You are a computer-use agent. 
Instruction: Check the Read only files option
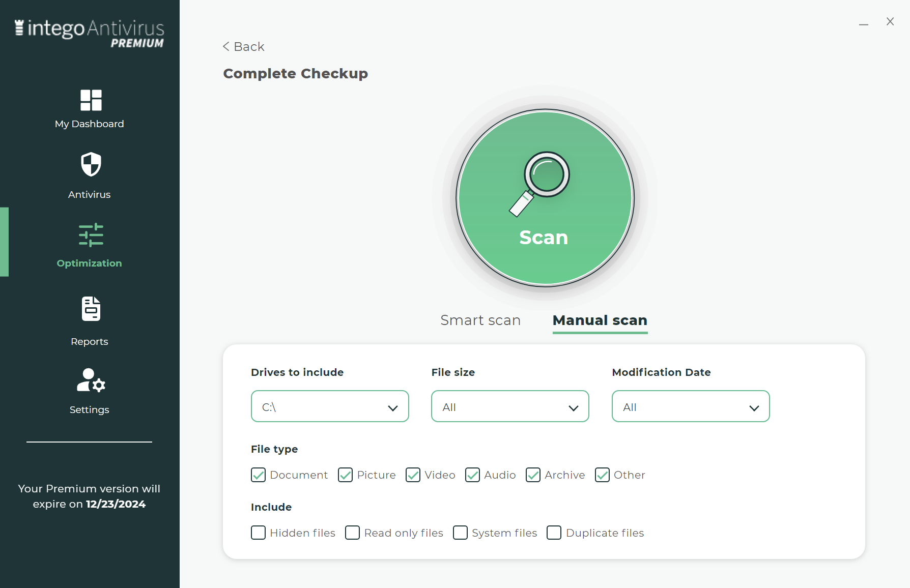(x=353, y=533)
